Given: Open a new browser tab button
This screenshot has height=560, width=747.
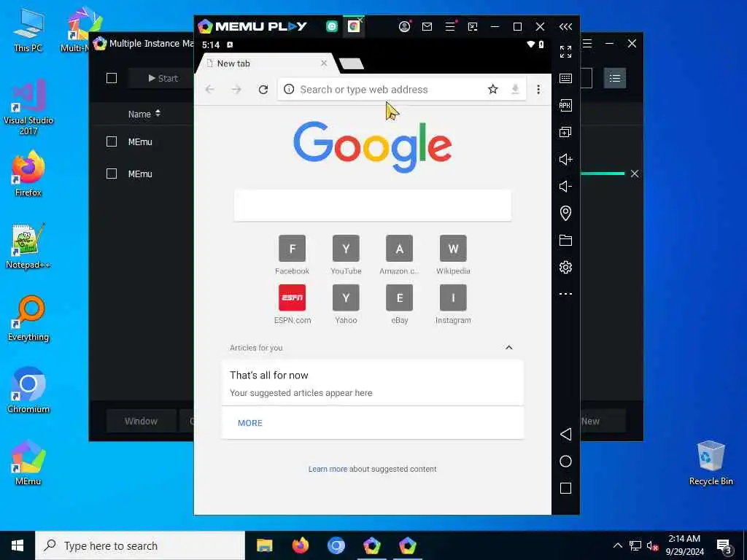Looking at the screenshot, I should (x=352, y=64).
